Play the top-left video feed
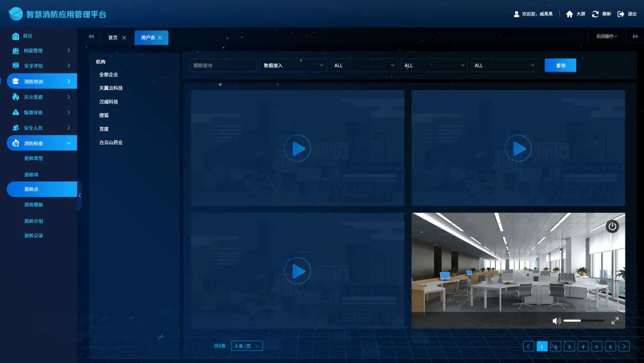This screenshot has height=363, width=644. coord(298,148)
